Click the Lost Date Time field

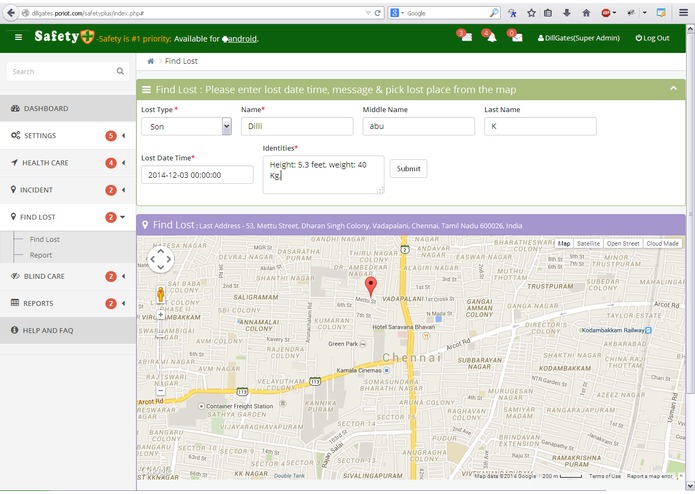pos(197,175)
